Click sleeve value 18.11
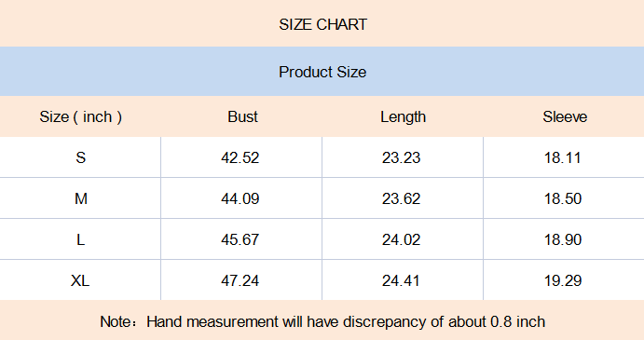Screen dimensions: 644x340 563,157
